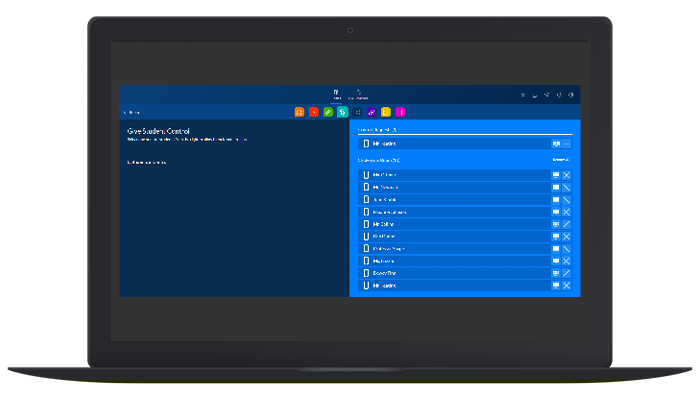Toggle the X button on the last student row
Viewport: 700px width, 400px height.
coord(567,285)
